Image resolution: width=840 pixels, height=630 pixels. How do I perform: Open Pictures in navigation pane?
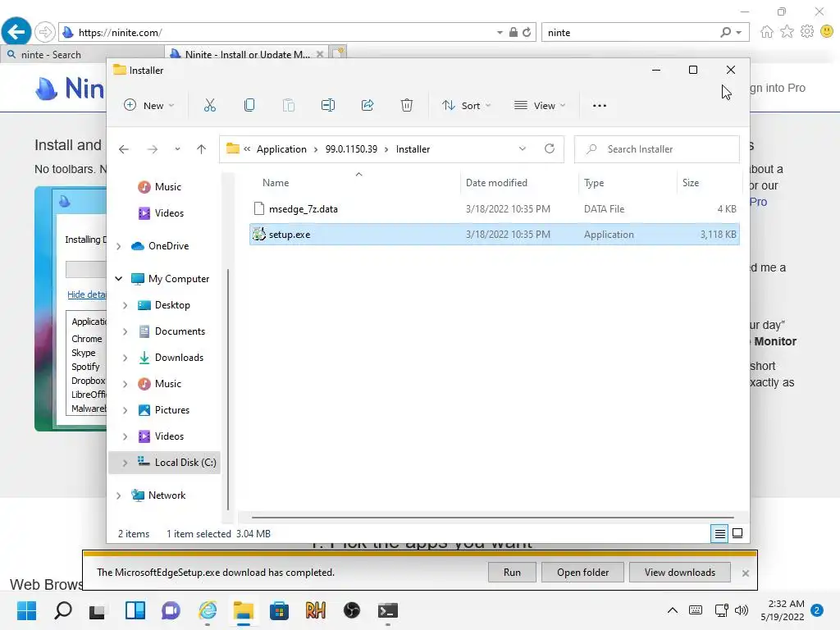[x=172, y=410]
